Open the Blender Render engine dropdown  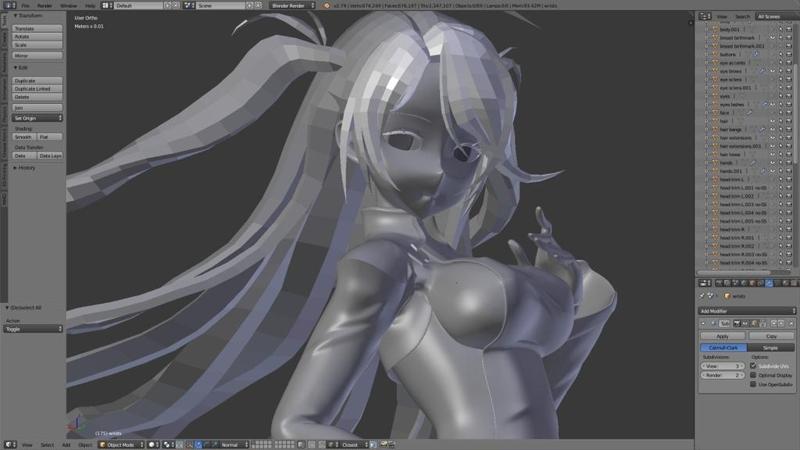tap(292, 5)
